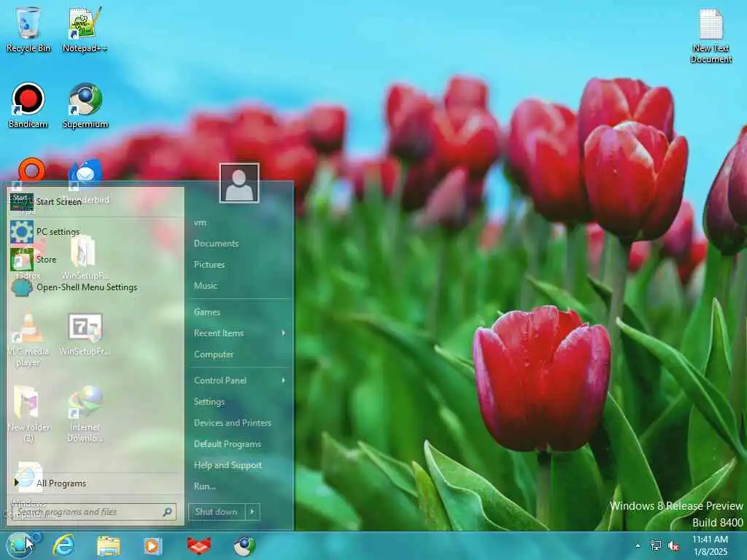Select the Notepad++ desktop shortcut
The image size is (747, 560).
tap(85, 29)
